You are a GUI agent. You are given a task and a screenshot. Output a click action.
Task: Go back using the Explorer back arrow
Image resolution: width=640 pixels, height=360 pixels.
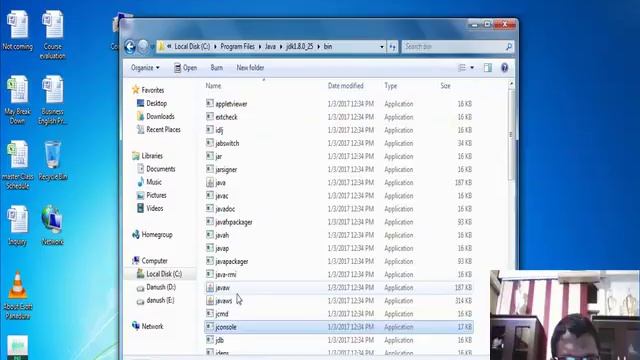[x=130, y=47]
